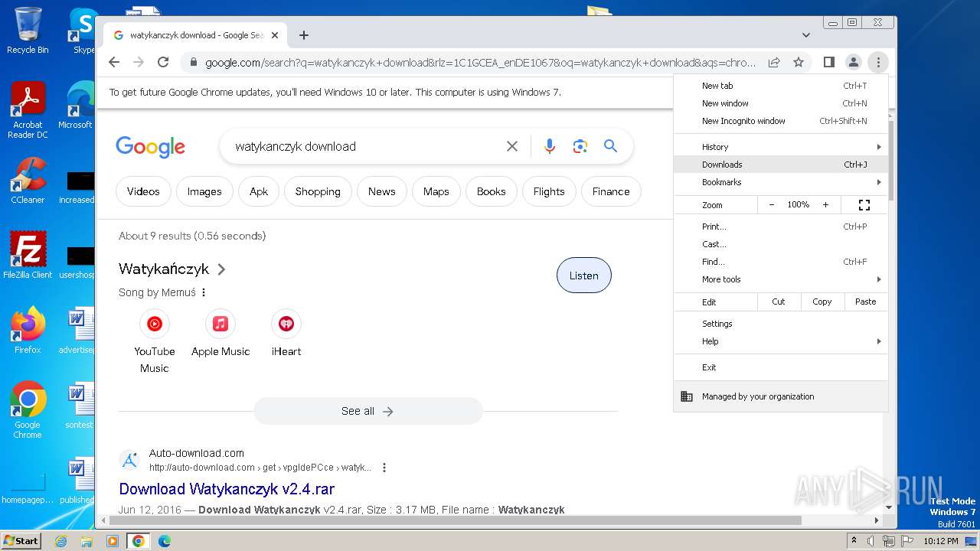Viewport: 980px width, 551px height.
Task: Open the Chrome side panel icon
Action: (x=829, y=62)
